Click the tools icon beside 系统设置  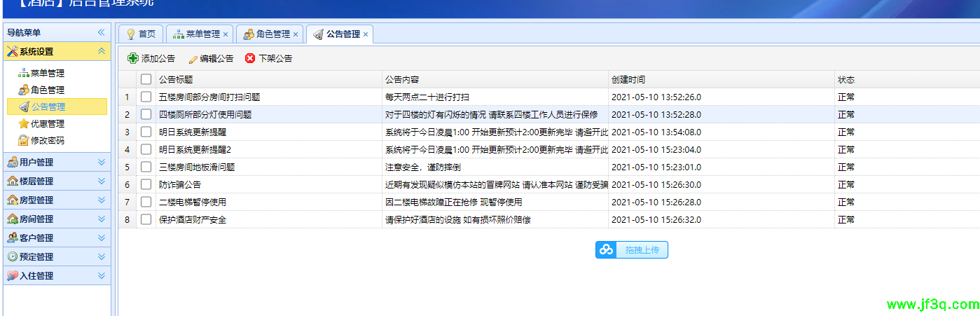[x=13, y=51]
